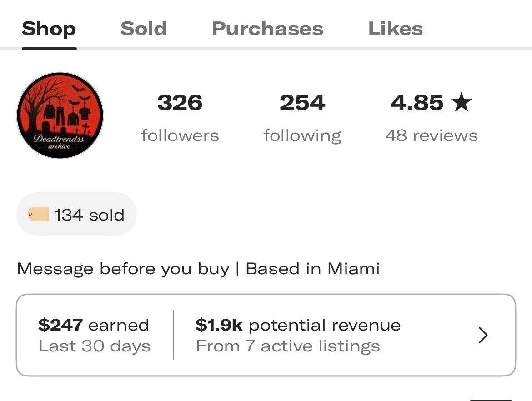This screenshot has height=401, width=532.
Task: Switch to the Shop tab
Action: tap(49, 29)
